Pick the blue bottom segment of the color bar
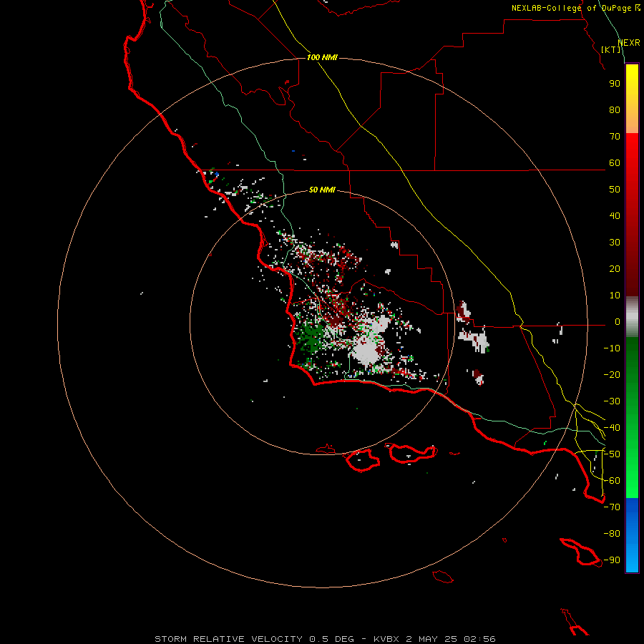The image size is (644, 644). pyautogui.click(x=632, y=535)
